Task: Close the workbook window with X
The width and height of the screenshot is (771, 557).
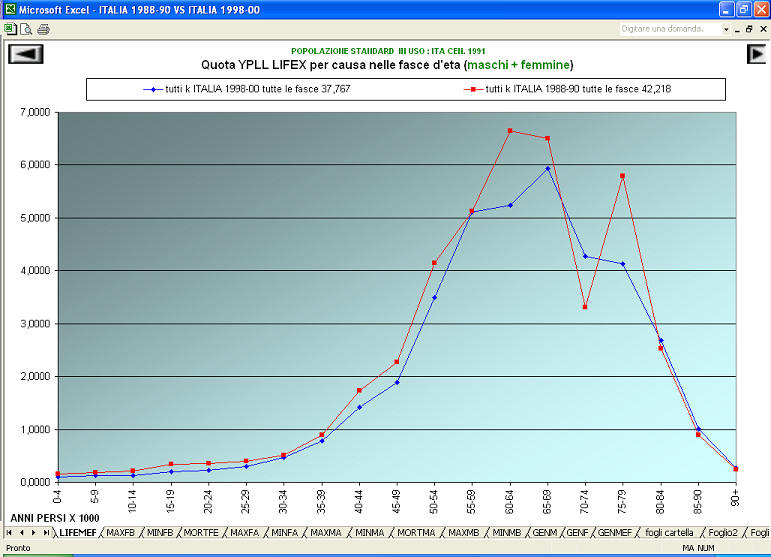Action: point(763,29)
